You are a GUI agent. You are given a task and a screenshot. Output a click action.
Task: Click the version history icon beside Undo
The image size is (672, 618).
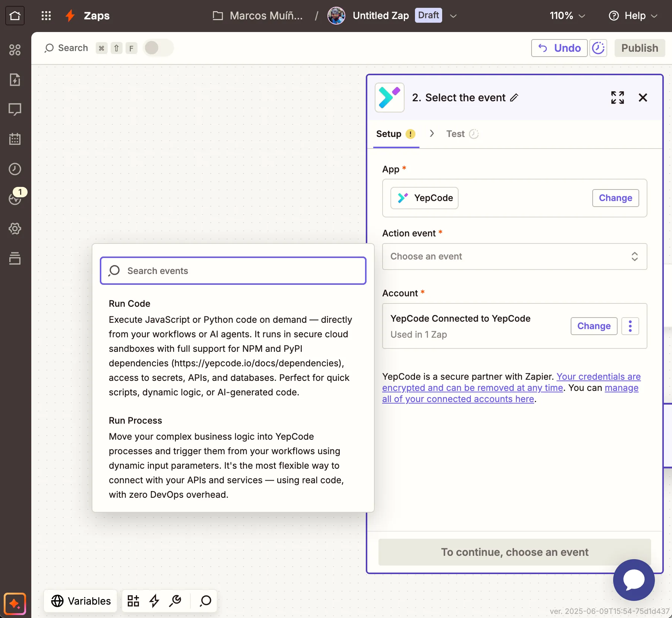598,48
